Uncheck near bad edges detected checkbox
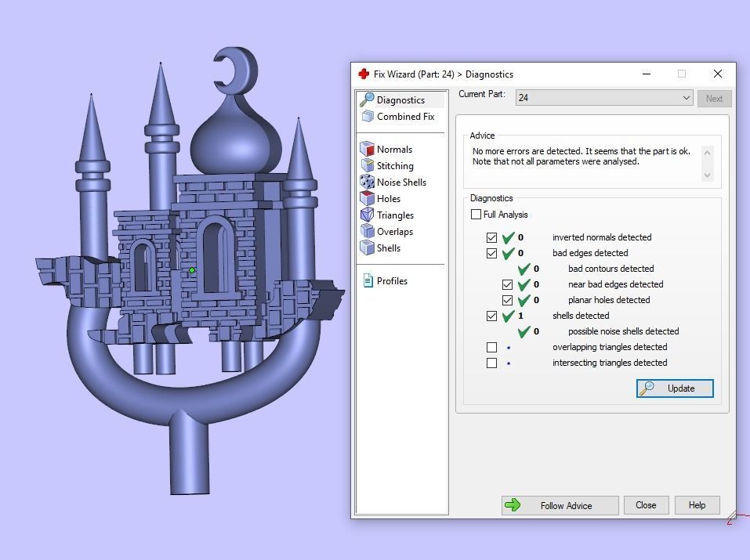The height and width of the screenshot is (560, 750). tap(508, 284)
